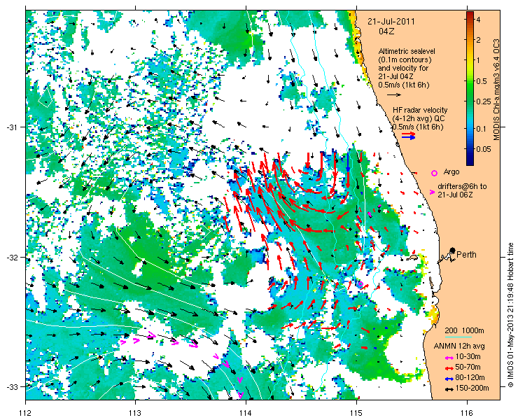
Task: Click the longitude axis label '115'
Action: [356, 413]
